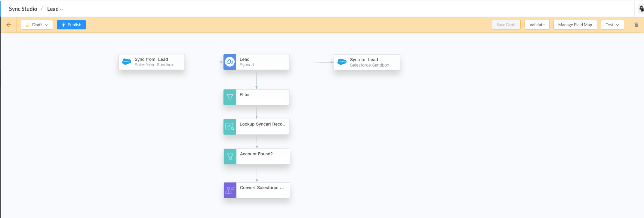
Task: Publish the pipeline
Action: pyautogui.click(x=71, y=25)
